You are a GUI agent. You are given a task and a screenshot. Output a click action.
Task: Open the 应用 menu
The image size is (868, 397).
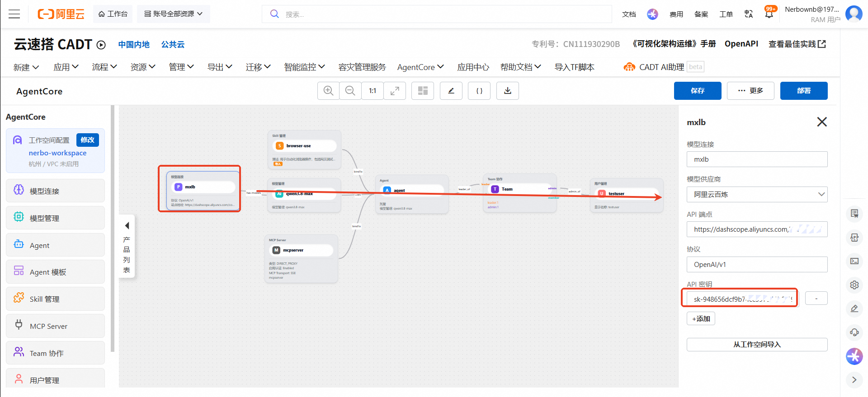66,67
